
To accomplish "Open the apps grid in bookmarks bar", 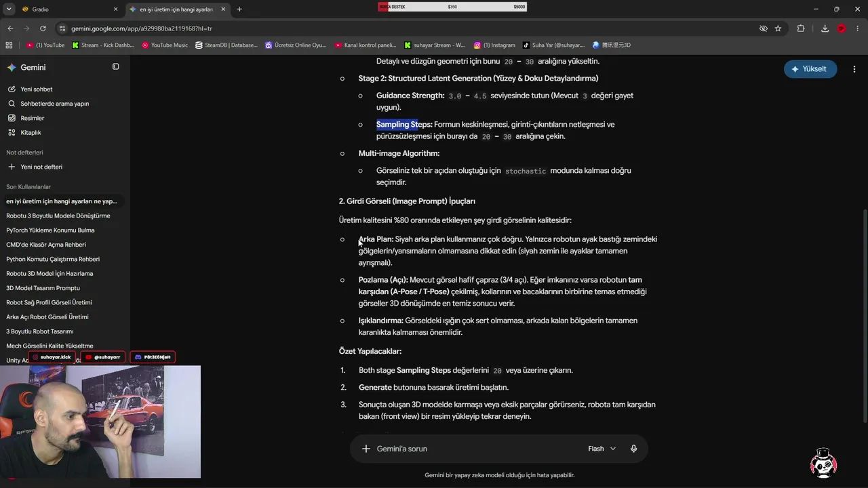I will pos(9,45).
